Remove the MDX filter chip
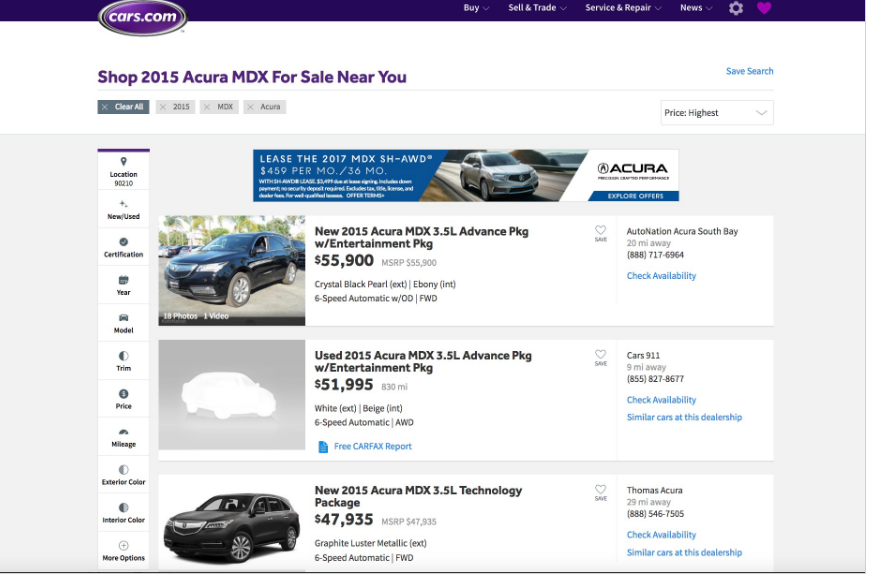This screenshot has width=869, height=581. pos(219,107)
